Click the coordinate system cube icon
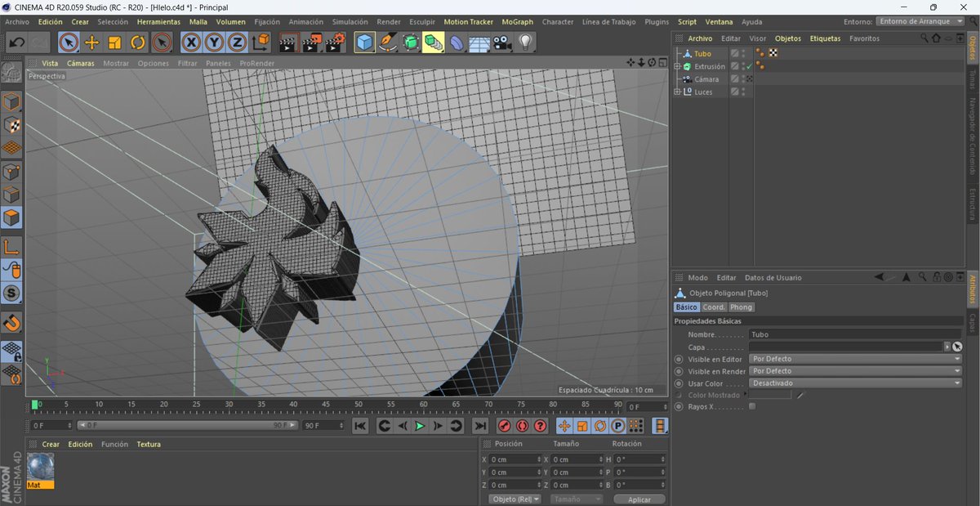 [x=261, y=42]
